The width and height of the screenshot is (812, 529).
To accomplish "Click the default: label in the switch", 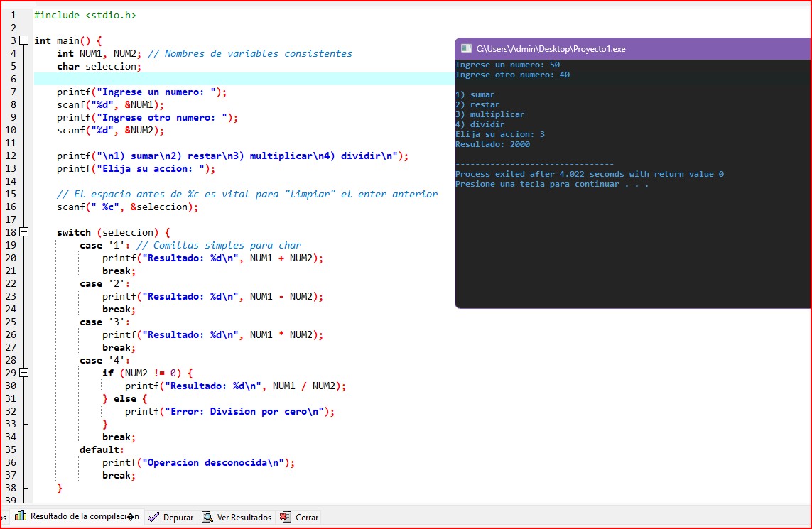I will tap(102, 449).
